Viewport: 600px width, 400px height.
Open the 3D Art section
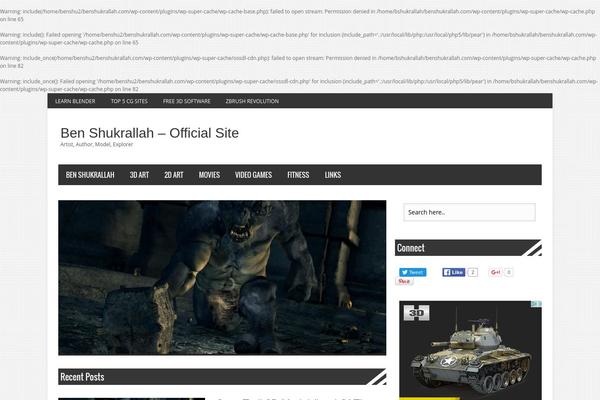click(x=139, y=175)
